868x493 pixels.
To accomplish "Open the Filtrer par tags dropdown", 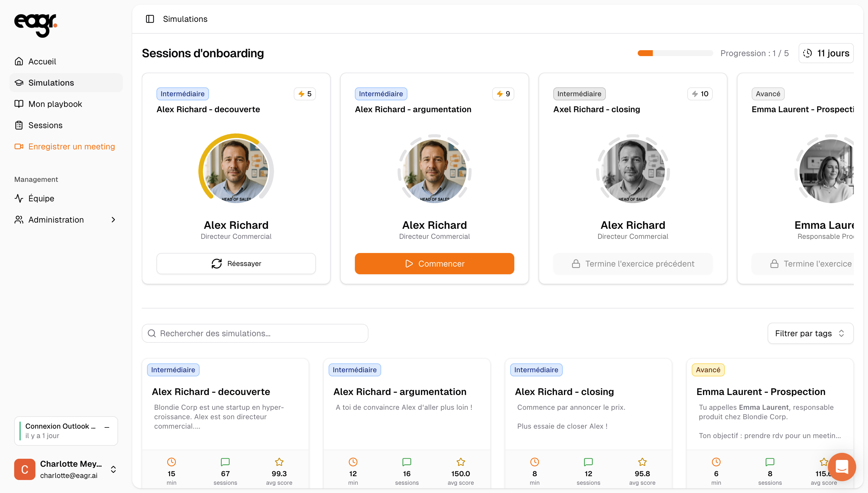I will point(810,334).
